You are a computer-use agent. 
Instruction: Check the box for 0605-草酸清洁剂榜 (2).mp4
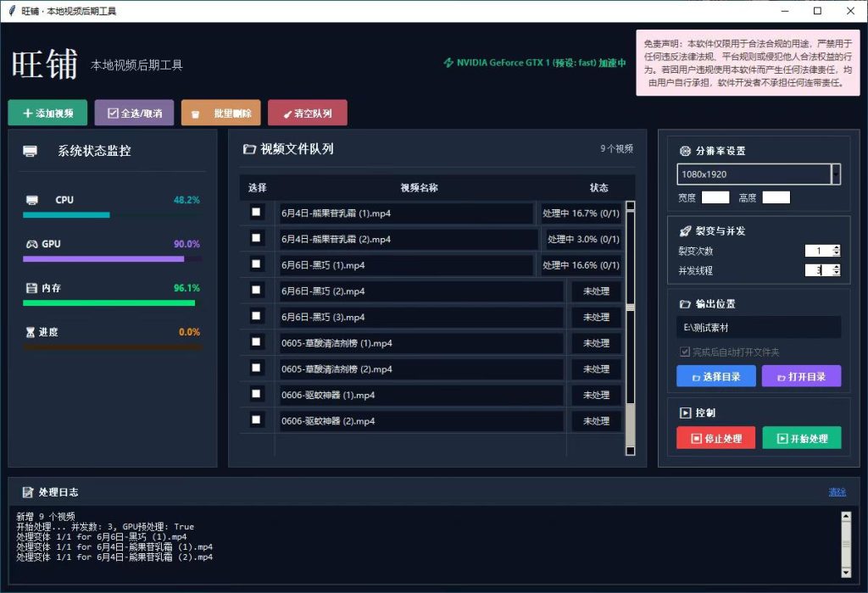point(256,368)
